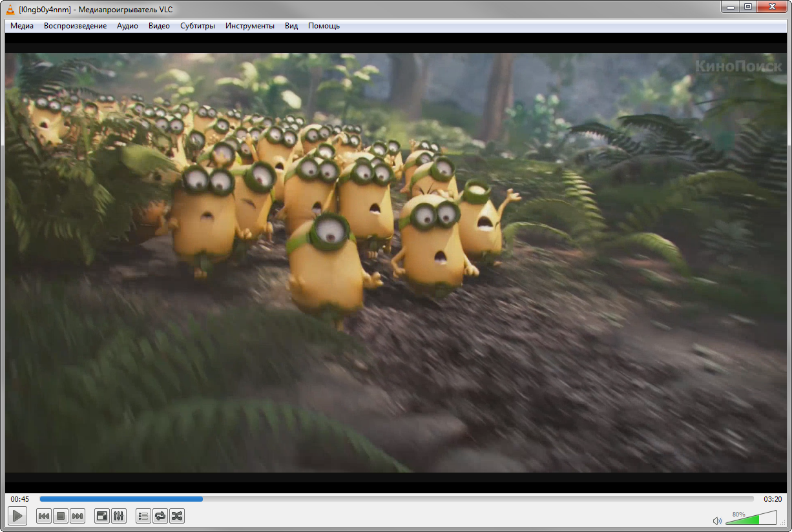Maximize the VLC window
The height and width of the screenshot is (532, 792).
[x=747, y=6]
